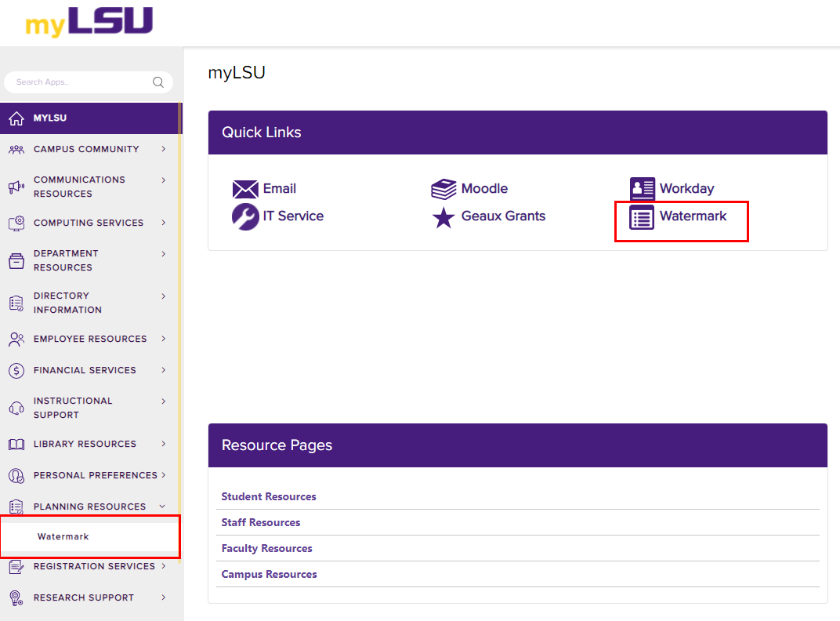The image size is (840, 621).
Task: Click the Workday ID card icon
Action: (642, 188)
